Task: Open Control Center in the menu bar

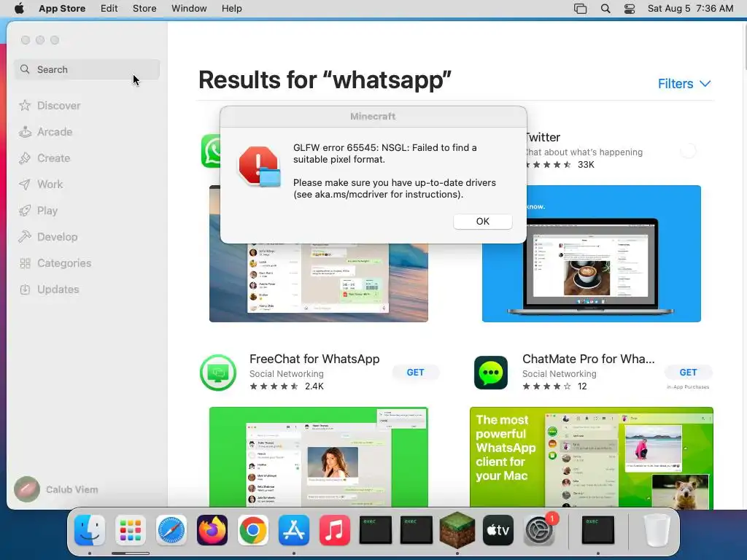Action: (630, 9)
